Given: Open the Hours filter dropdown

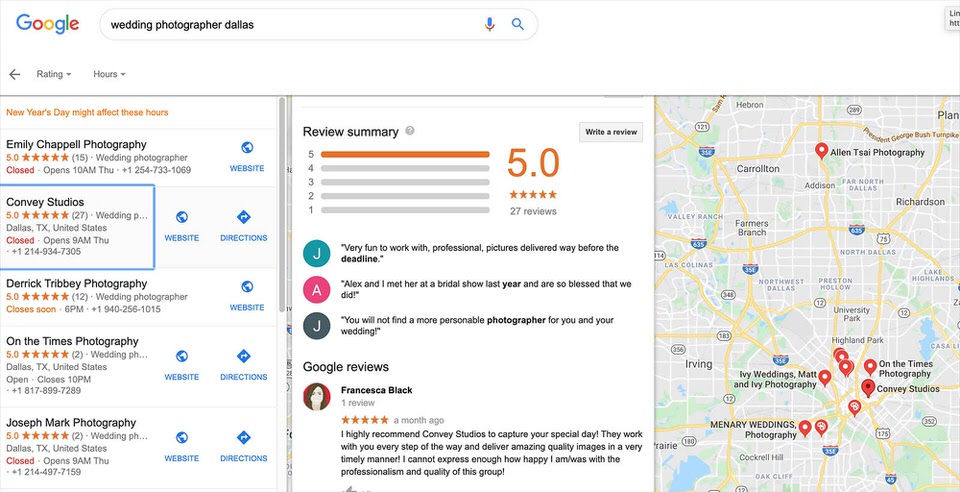Looking at the screenshot, I should (110, 74).
